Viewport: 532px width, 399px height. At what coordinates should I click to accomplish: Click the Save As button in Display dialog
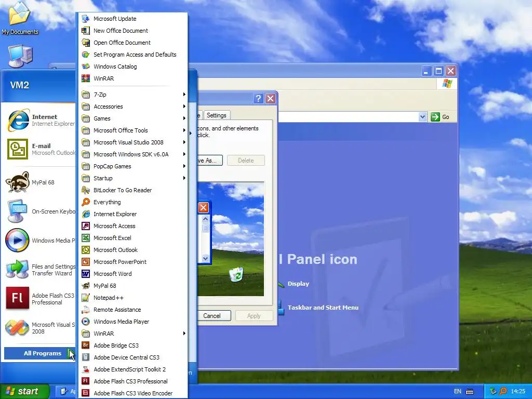tap(210, 161)
